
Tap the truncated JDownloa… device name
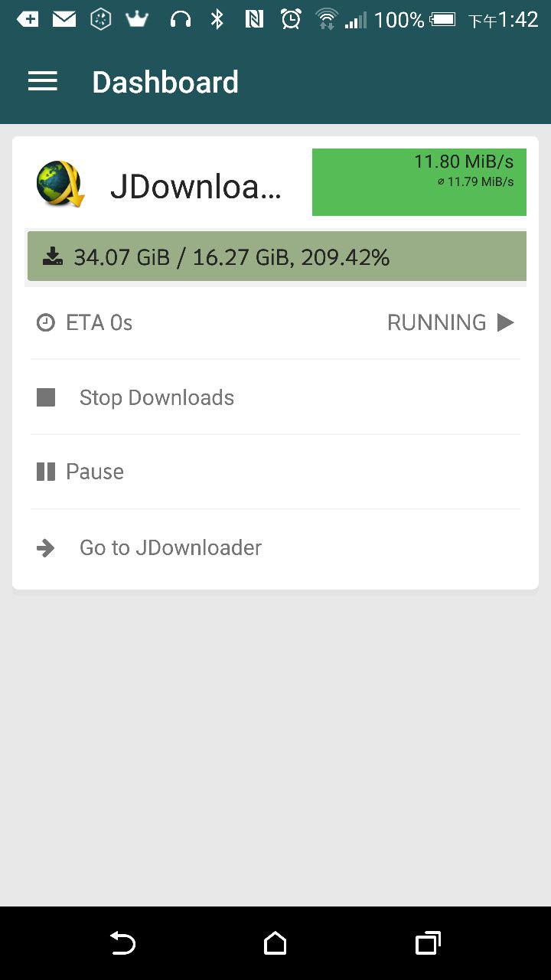(196, 186)
